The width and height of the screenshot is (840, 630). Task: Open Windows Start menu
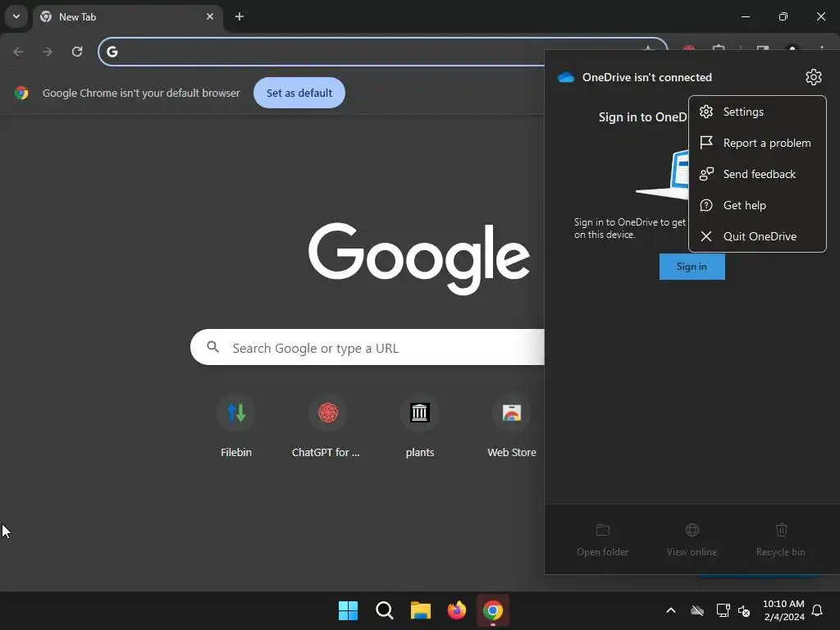click(348, 610)
